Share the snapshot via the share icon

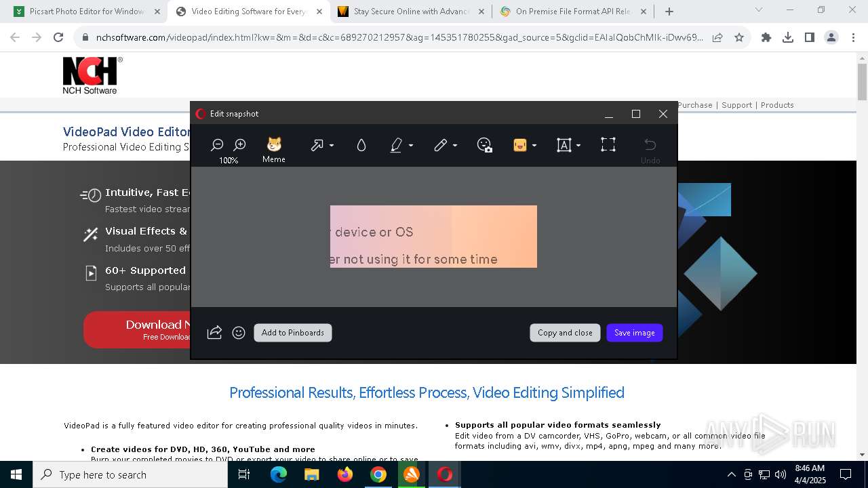coord(214,332)
